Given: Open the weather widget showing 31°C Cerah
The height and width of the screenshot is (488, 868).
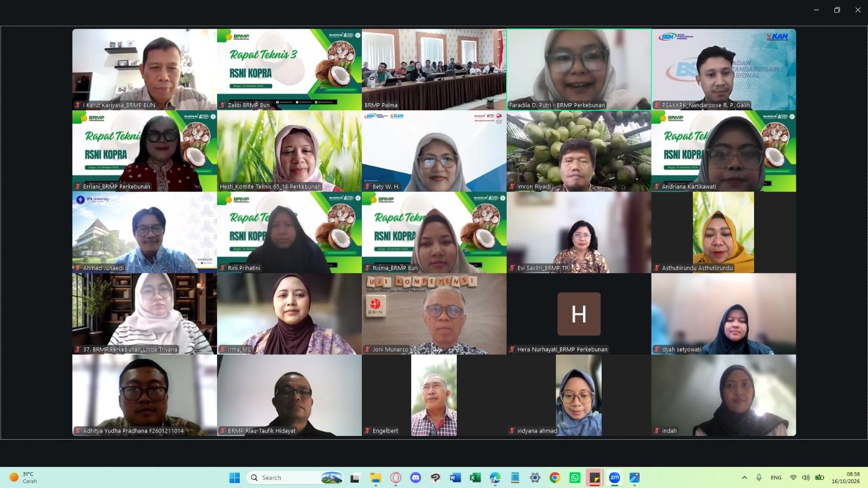Looking at the screenshot, I should pyautogui.click(x=24, y=478).
